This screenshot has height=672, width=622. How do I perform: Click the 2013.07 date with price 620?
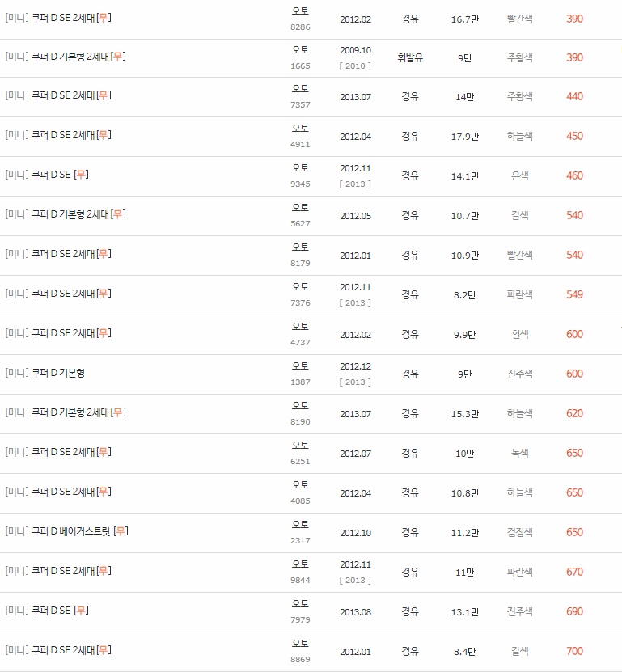[355, 413]
